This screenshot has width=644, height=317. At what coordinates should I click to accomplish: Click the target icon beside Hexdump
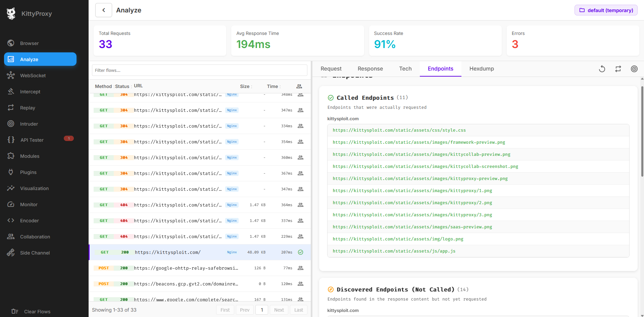pyautogui.click(x=634, y=69)
